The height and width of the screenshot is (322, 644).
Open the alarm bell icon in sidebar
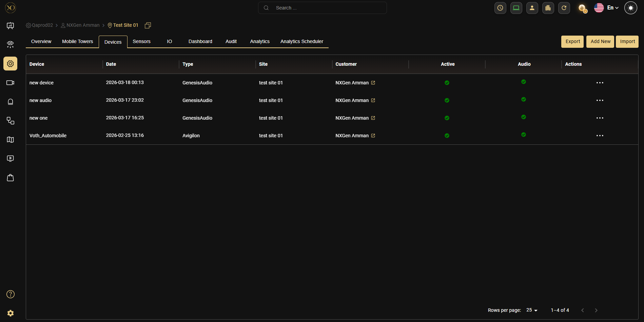10,102
